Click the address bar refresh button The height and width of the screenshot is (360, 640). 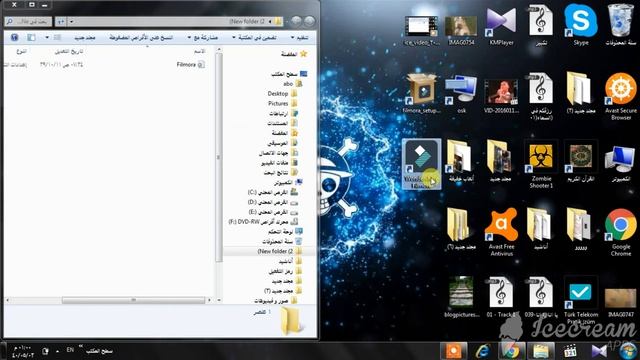point(61,21)
